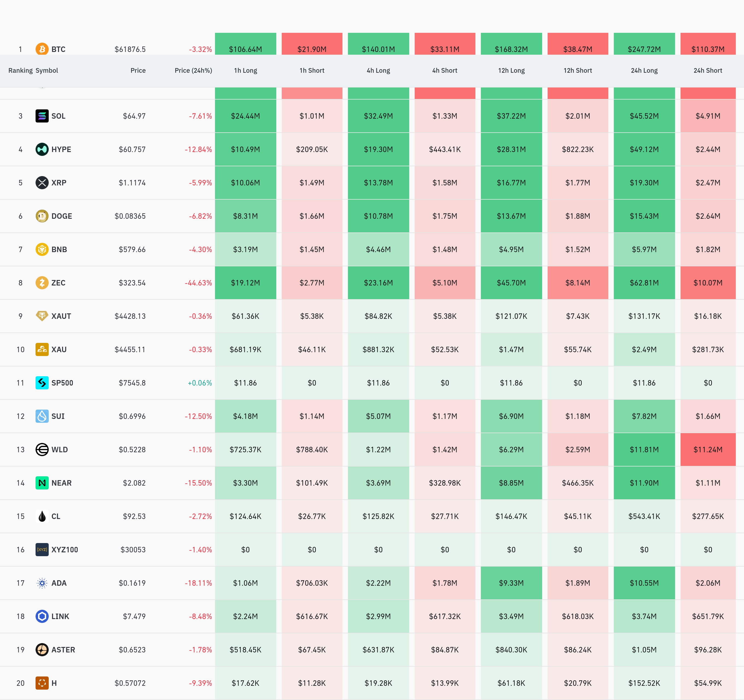Click the 24h Short column header
Screen dimensions: 744x700
point(708,70)
